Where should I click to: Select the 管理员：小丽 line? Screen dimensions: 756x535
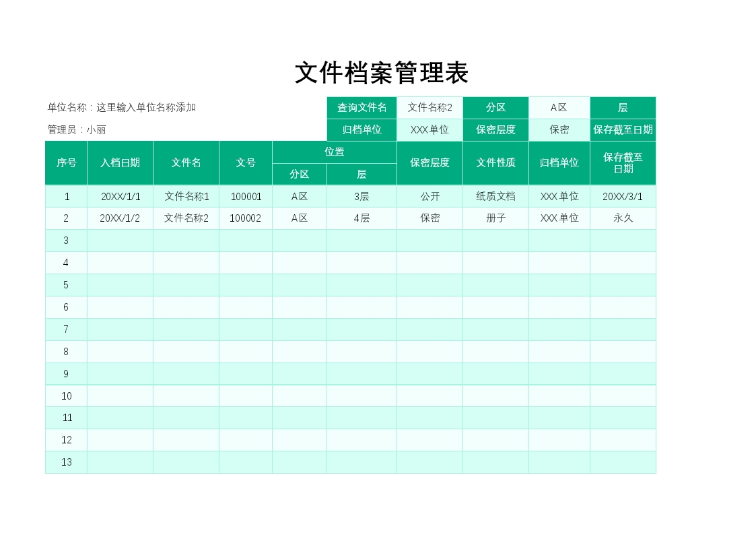click(77, 130)
